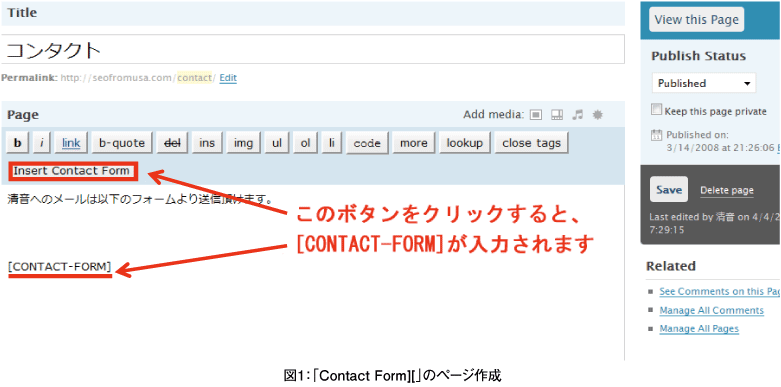The width and height of the screenshot is (781, 387).
Task: Click the Delete page link
Action: (727, 190)
